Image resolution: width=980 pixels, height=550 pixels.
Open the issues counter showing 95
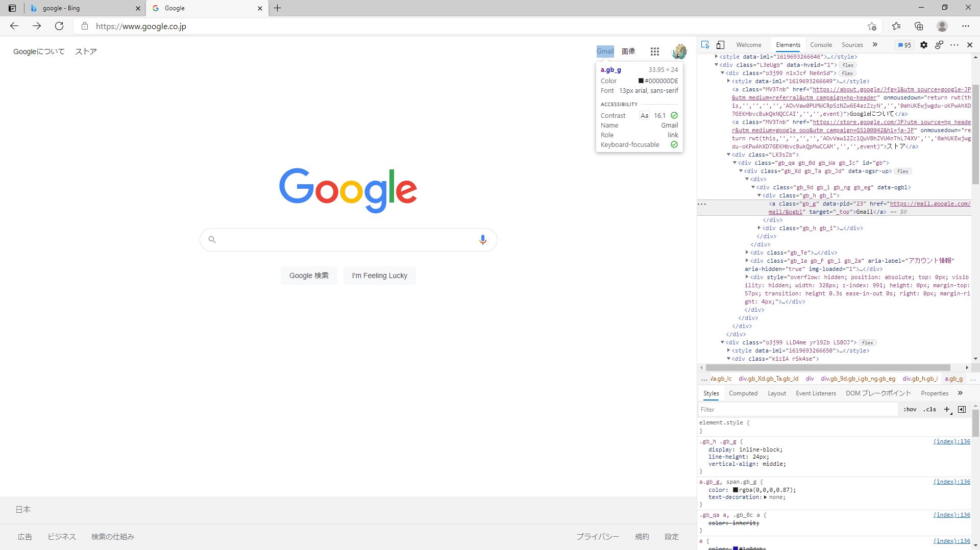click(904, 45)
